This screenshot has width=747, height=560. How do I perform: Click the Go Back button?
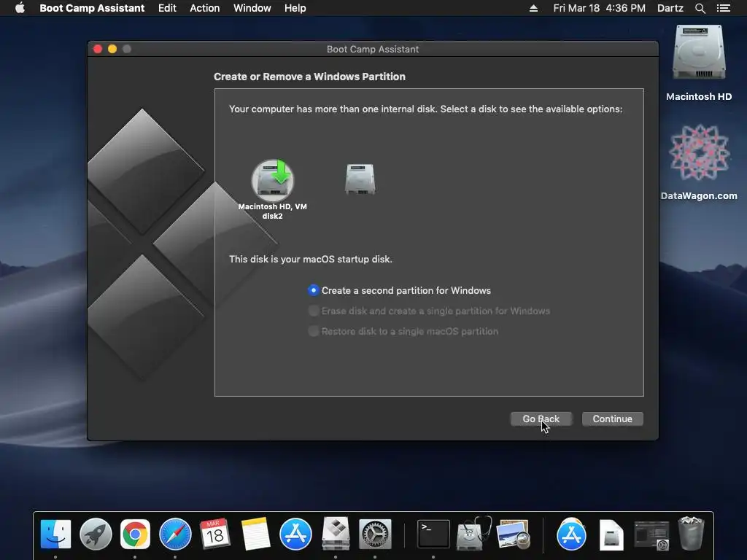541,419
